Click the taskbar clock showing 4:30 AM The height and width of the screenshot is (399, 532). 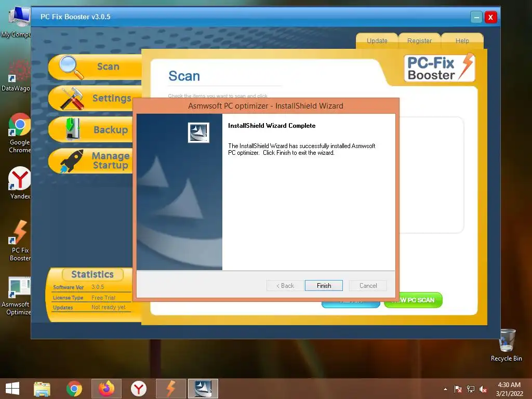[509, 389]
